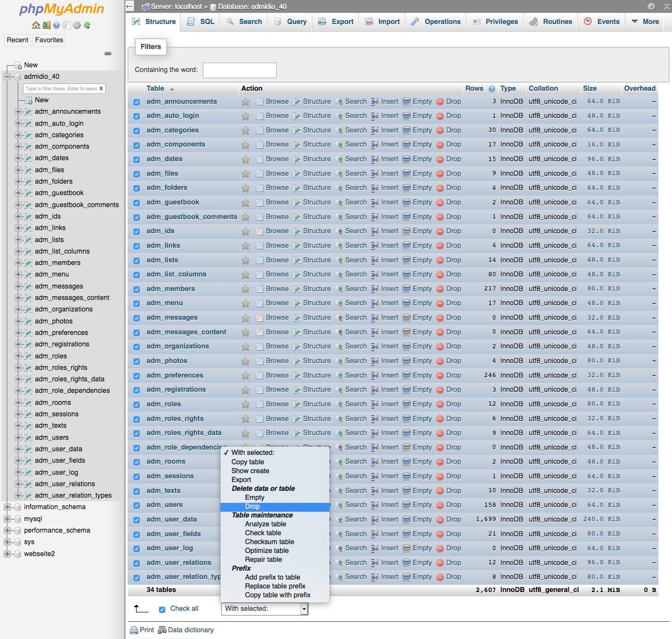
Task: Open the phpMyAdmin documentation help icon
Action: pos(56,25)
